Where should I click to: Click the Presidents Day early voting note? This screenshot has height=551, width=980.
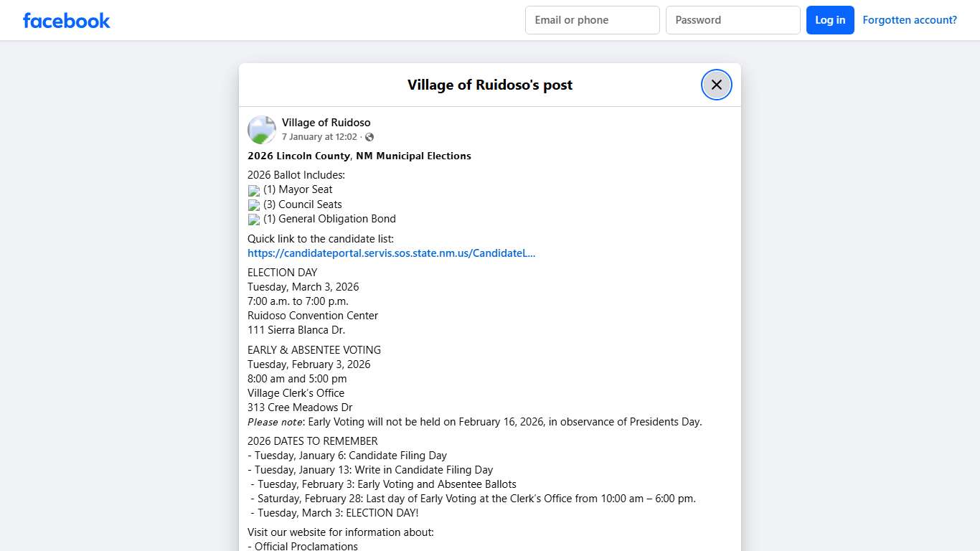coord(474,422)
